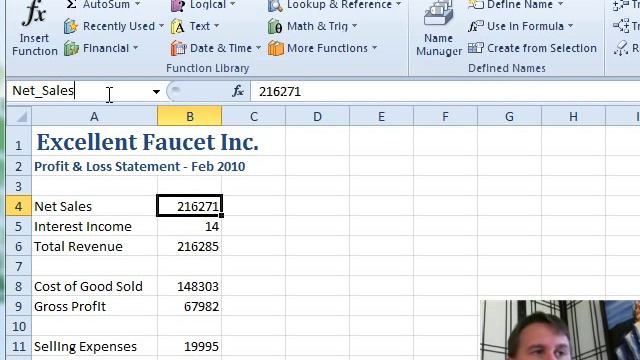Select the cell with value 148303

click(189, 287)
